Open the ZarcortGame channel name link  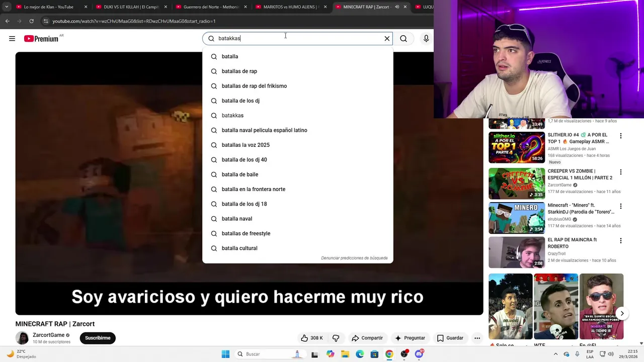coord(49,335)
